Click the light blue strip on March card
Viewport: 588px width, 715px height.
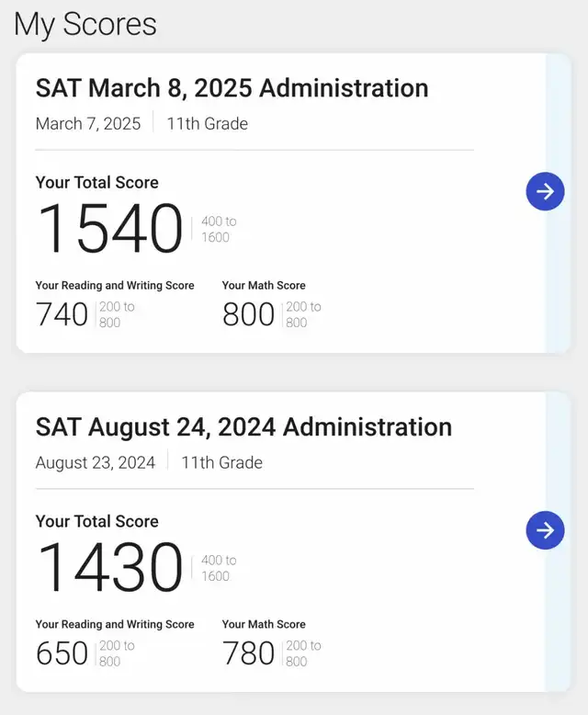pyautogui.click(x=558, y=274)
